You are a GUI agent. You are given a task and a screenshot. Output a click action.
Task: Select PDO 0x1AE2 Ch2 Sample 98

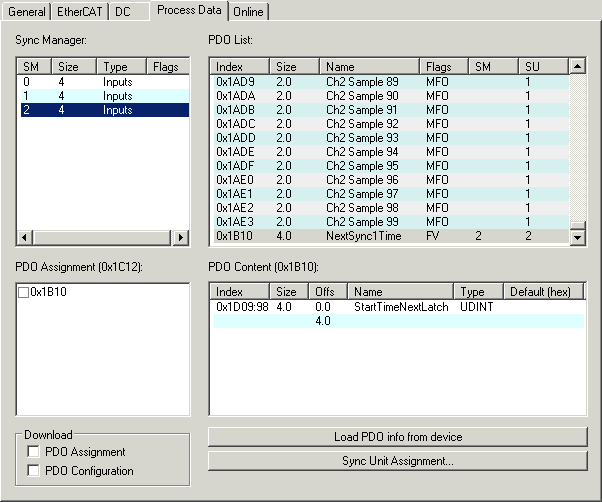click(391, 208)
